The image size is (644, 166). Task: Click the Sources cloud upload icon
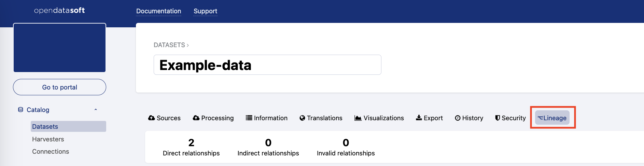(151, 118)
